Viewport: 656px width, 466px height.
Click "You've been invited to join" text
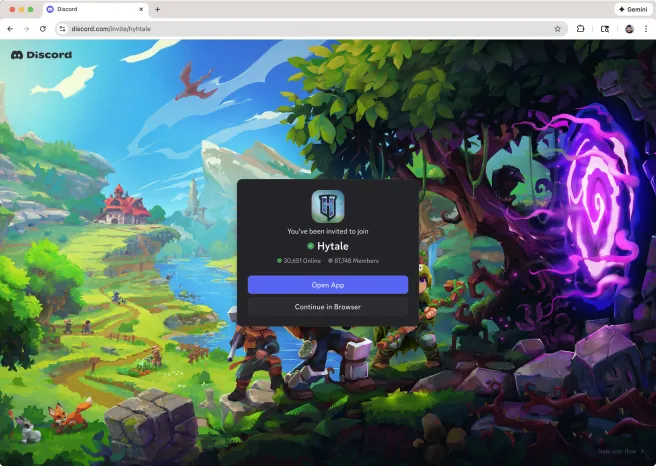pyautogui.click(x=328, y=231)
